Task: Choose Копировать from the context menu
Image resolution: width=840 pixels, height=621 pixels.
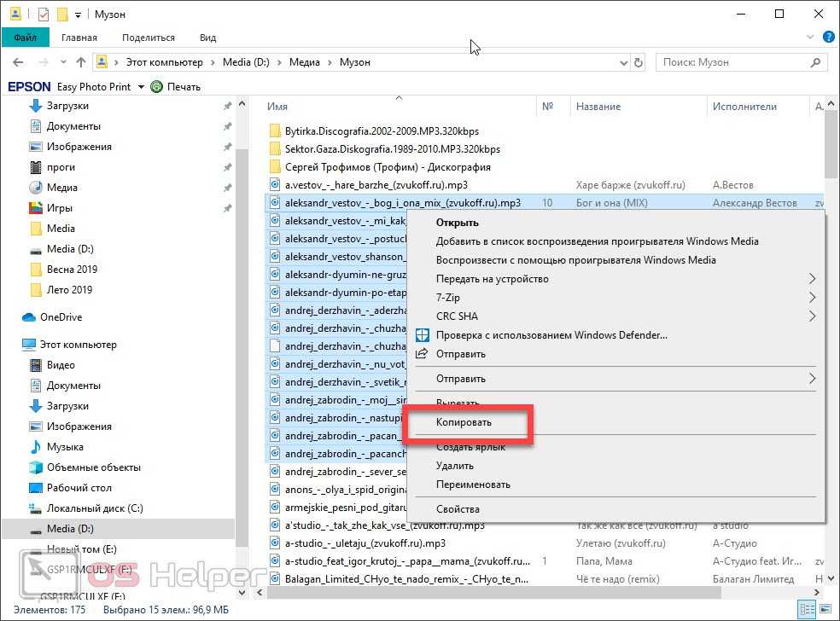Action: [x=464, y=422]
